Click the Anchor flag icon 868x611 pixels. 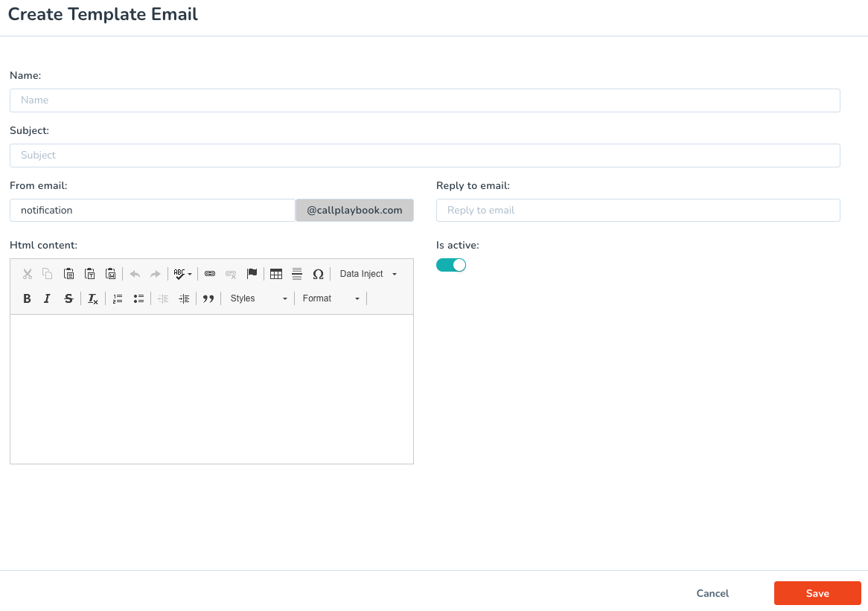tap(252, 274)
